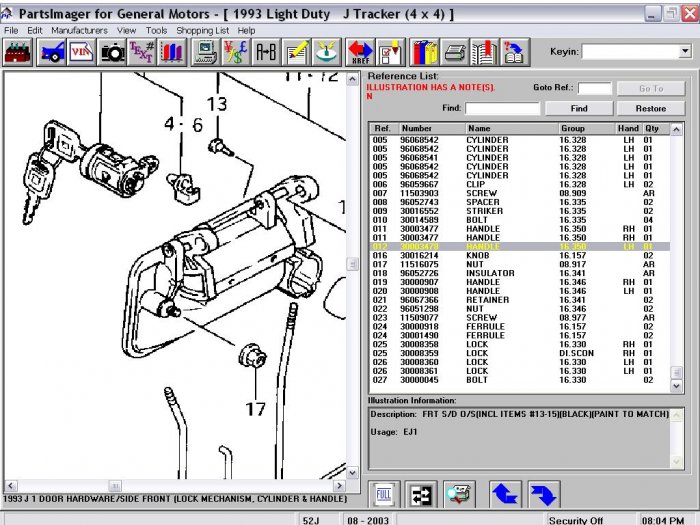This screenshot has width=700, height=525.
Task: Click the Qty column header
Action: [x=655, y=129]
